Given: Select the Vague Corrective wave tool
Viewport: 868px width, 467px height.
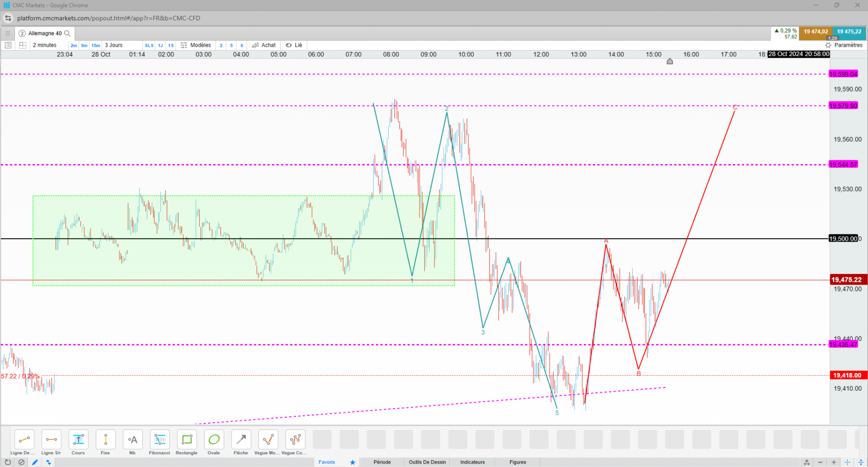Looking at the screenshot, I should coord(295,440).
